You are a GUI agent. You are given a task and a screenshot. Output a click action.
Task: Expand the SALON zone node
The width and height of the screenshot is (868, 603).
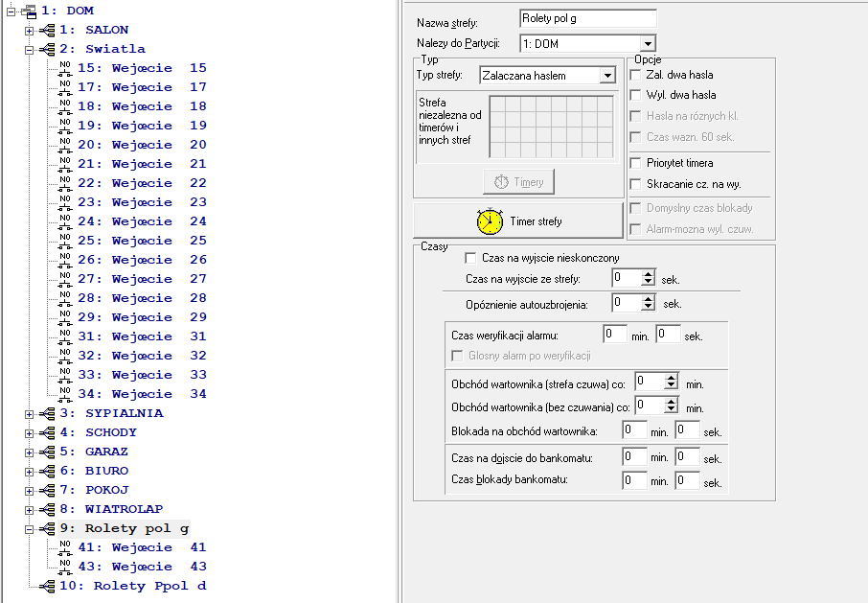click(29, 31)
